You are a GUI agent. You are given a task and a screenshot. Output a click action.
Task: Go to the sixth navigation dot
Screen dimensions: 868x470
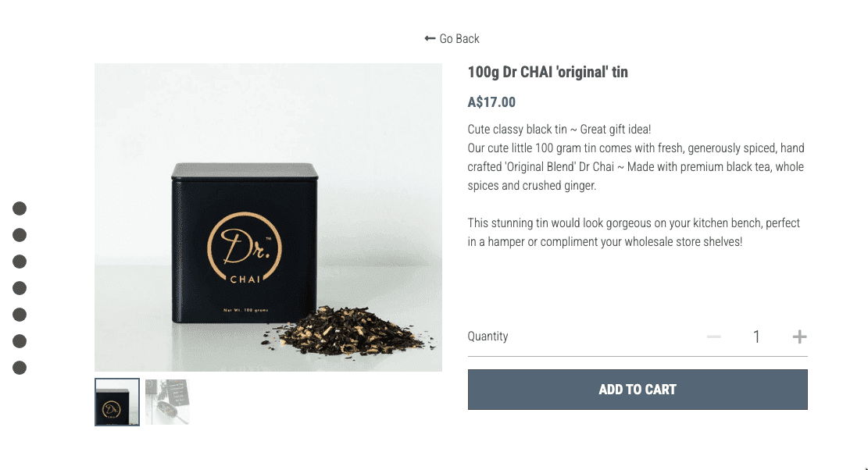tap(20, 341)
